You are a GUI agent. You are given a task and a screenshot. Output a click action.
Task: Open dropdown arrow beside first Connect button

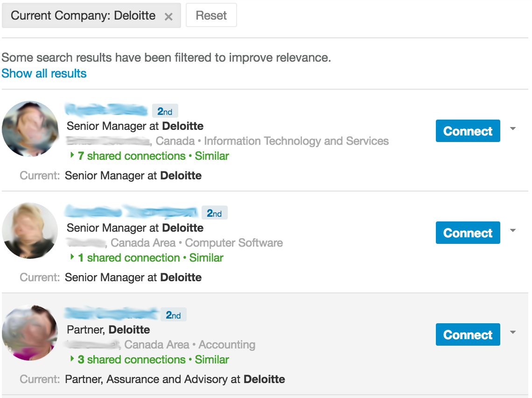click(x=513, y=129)
